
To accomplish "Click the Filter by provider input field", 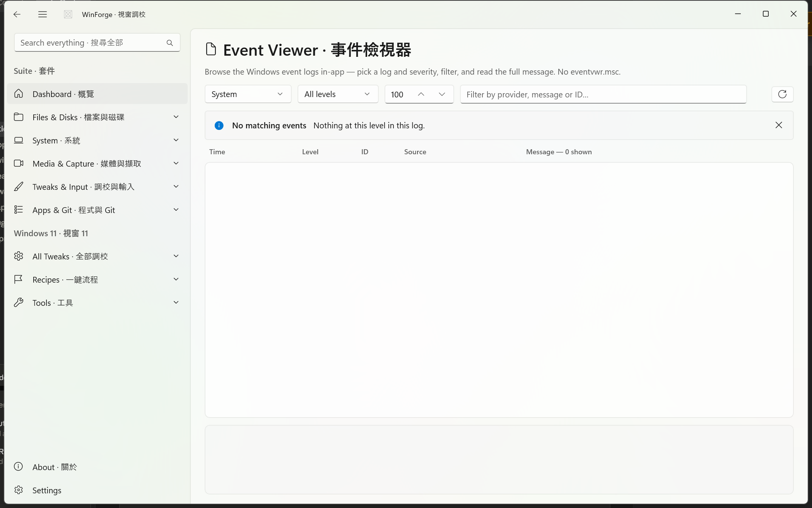I will [603, 94].
